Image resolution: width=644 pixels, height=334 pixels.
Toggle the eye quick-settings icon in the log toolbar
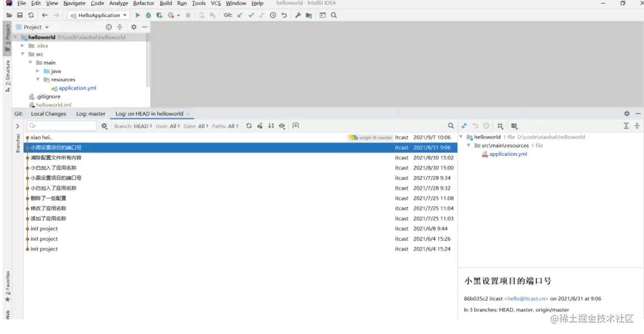[x=282, y=126]
